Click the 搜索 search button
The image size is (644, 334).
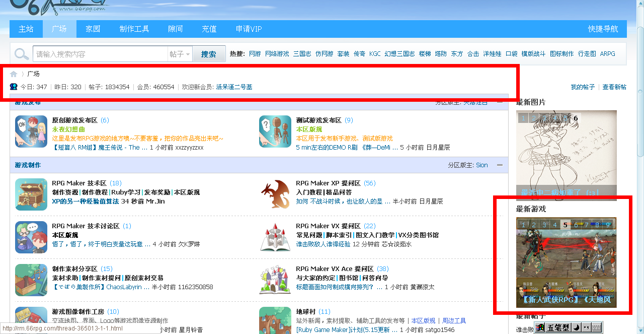(209, 54)
